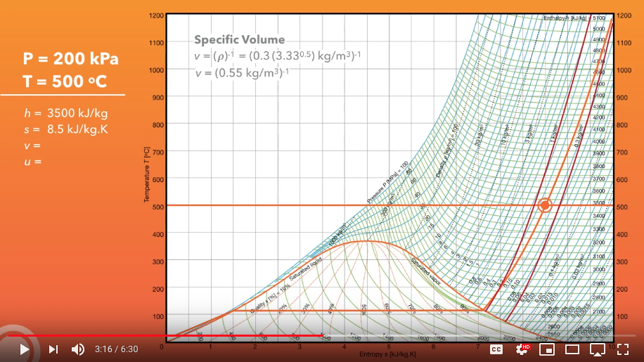
Task: Open the cast to screen icon
Action: click(x=598, y=349)
